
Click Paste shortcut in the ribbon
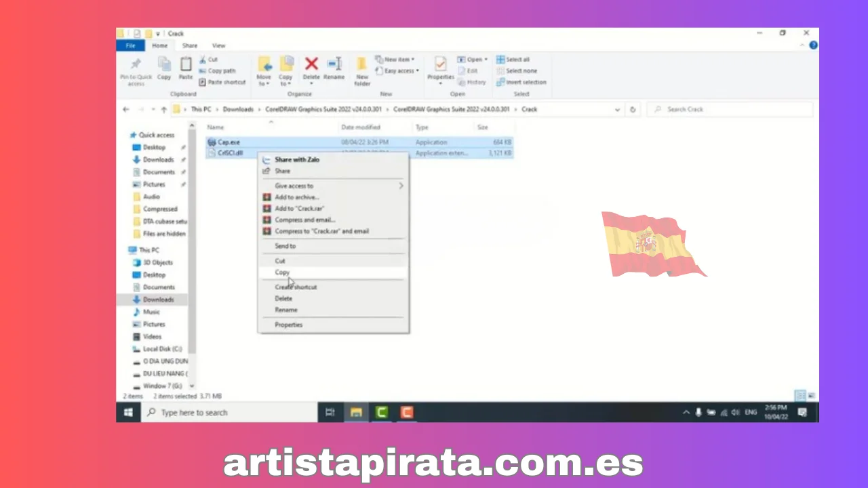(222, 82)
